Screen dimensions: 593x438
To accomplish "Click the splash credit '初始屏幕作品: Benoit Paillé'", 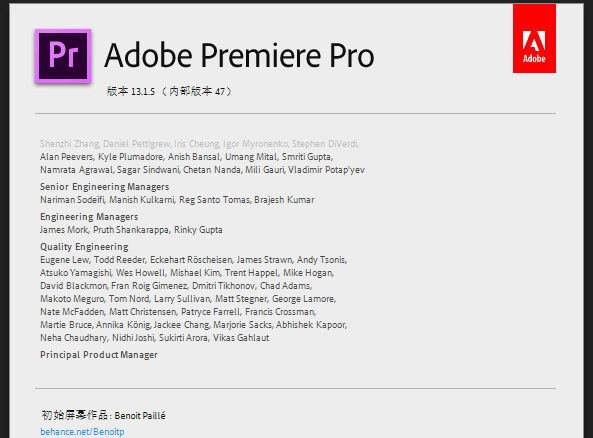I will coord(103,415).
